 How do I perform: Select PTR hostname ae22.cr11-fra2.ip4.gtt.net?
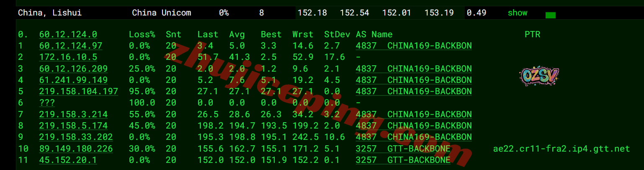(x=562, y=149)
